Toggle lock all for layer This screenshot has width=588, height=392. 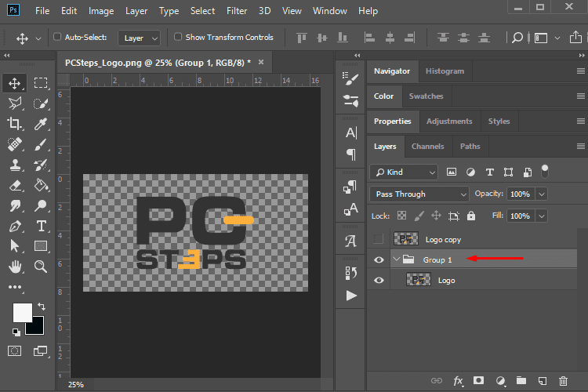[x=471, y=216]
